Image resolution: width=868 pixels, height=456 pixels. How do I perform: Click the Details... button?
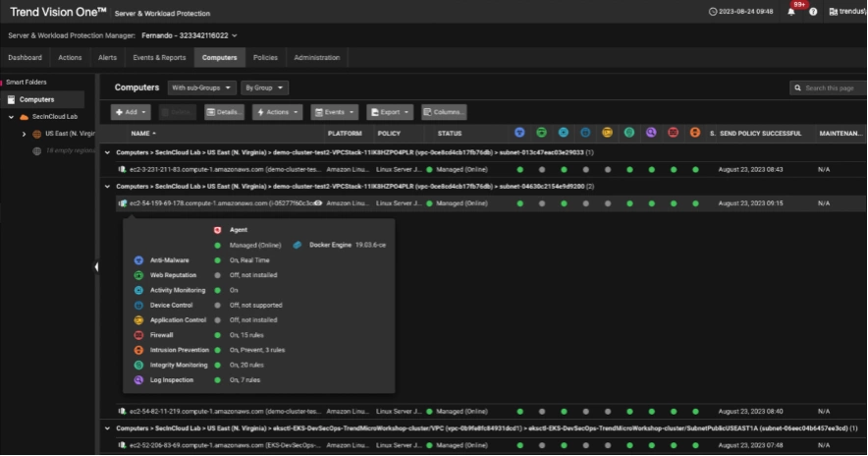pos(224,112)
